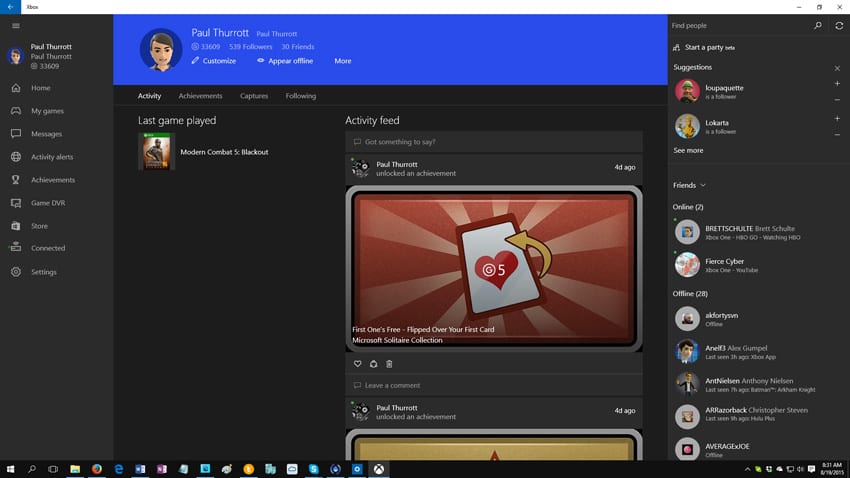Switch to the Following tab
The width and height of the screenshot is (850, 478).
[300, 96]
